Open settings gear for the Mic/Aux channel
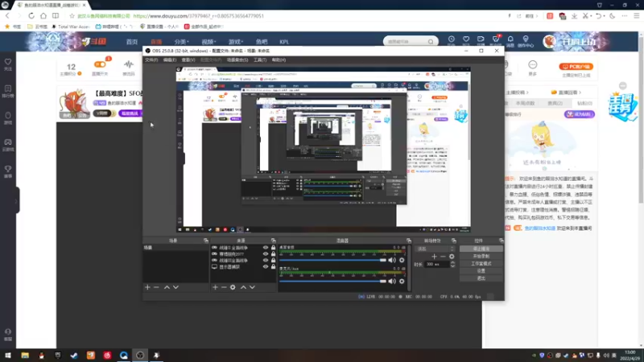The image size is (644, 362). coord(402,281)
